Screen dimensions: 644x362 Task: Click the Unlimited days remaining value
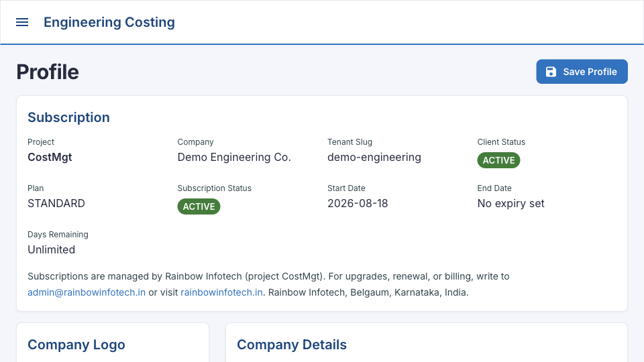[x=52, y=249]
